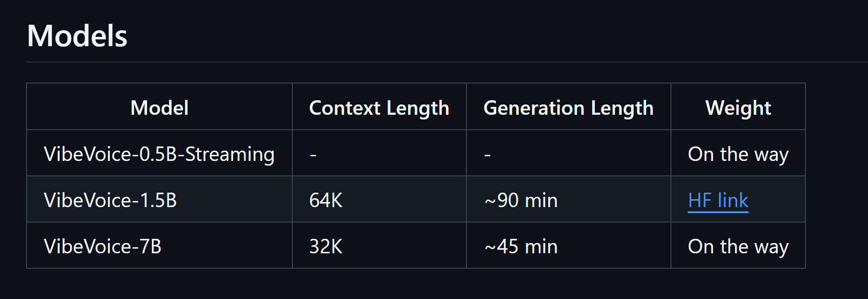Click the VibeVoice-1.5B model name
The width and height of the screenshot is (868, 299).
pos(110,200)
